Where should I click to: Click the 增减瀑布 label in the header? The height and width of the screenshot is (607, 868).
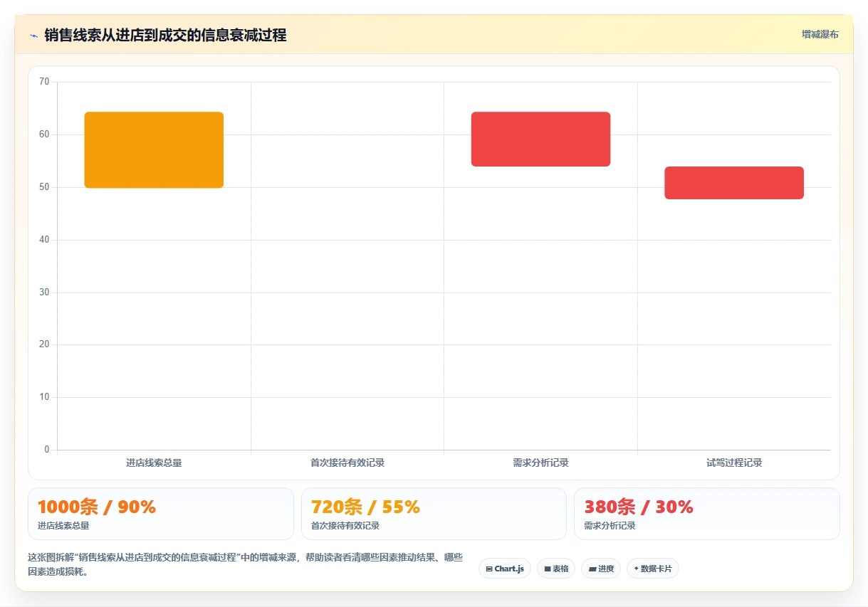[820, 34]
